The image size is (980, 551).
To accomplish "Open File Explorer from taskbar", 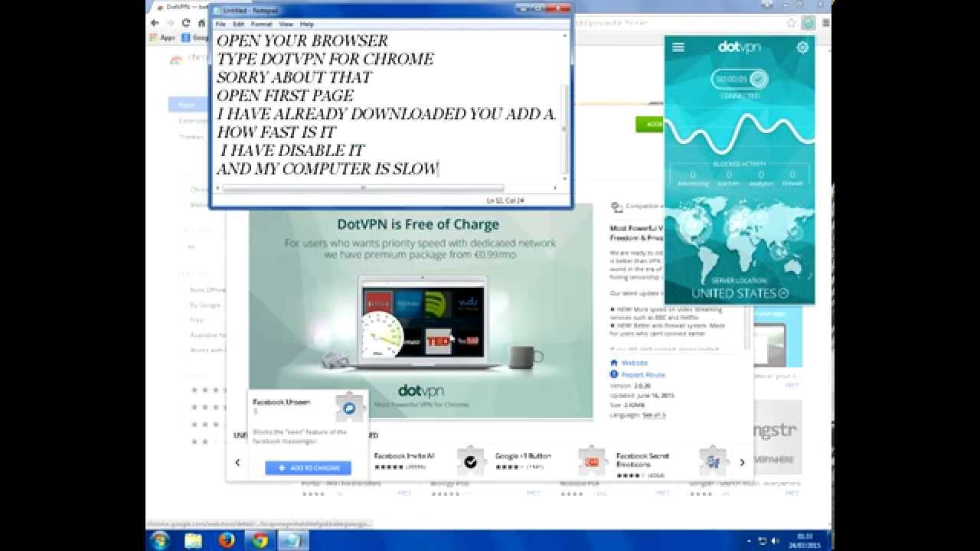I will tap(194, 540).
